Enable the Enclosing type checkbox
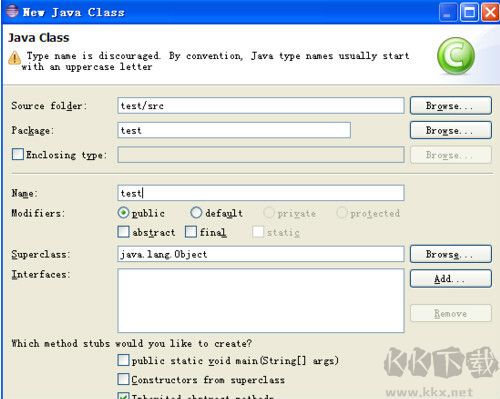The image size is (500, 399). point(18,154)
